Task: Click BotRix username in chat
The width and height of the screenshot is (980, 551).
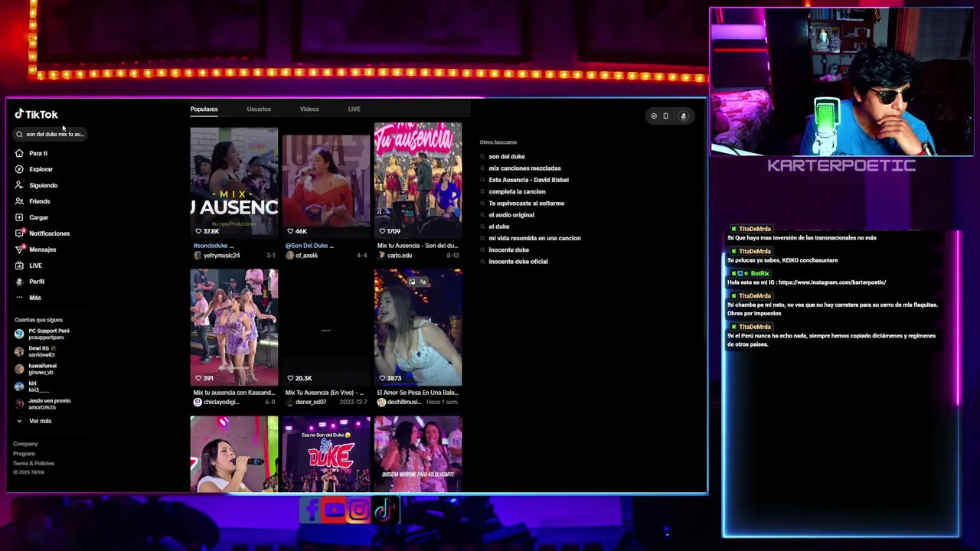Action: (x=759, y=273)
